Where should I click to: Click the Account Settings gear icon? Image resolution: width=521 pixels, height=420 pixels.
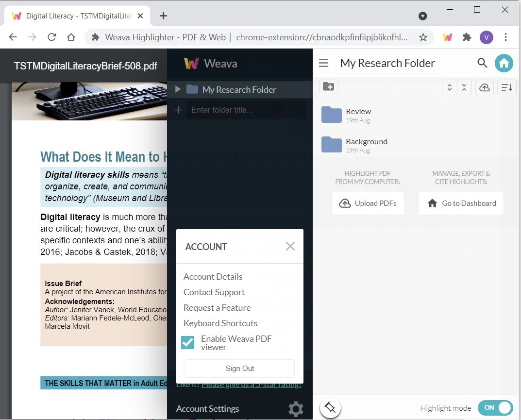[296, 409]
